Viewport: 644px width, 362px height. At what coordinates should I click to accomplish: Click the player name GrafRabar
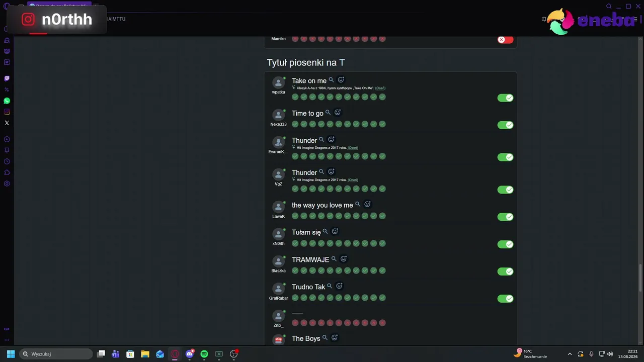278,298
